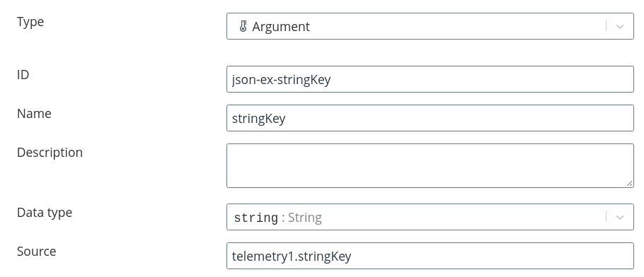Click inside the empty Description textarea
Viewport: 644px width, 277px height.
430,166
